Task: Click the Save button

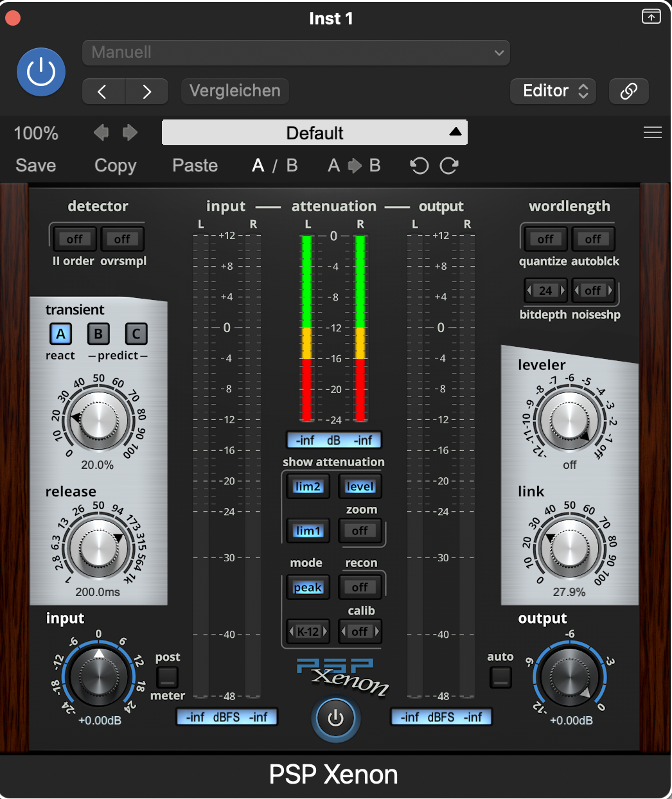Action: (x=36, y=166)
